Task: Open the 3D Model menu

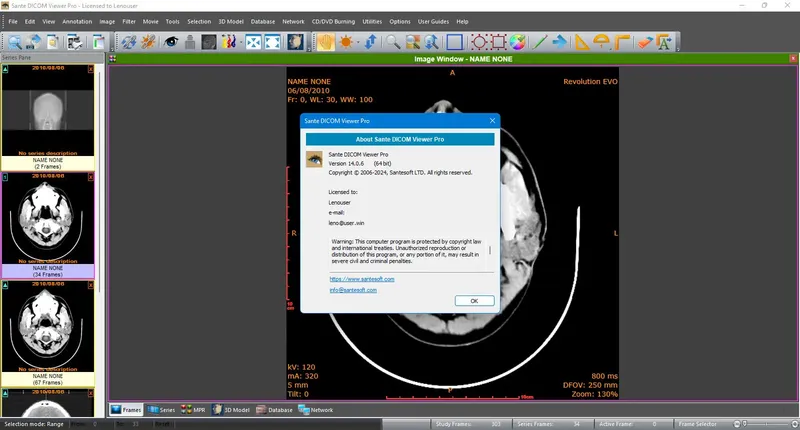Action: pos(230,21)
